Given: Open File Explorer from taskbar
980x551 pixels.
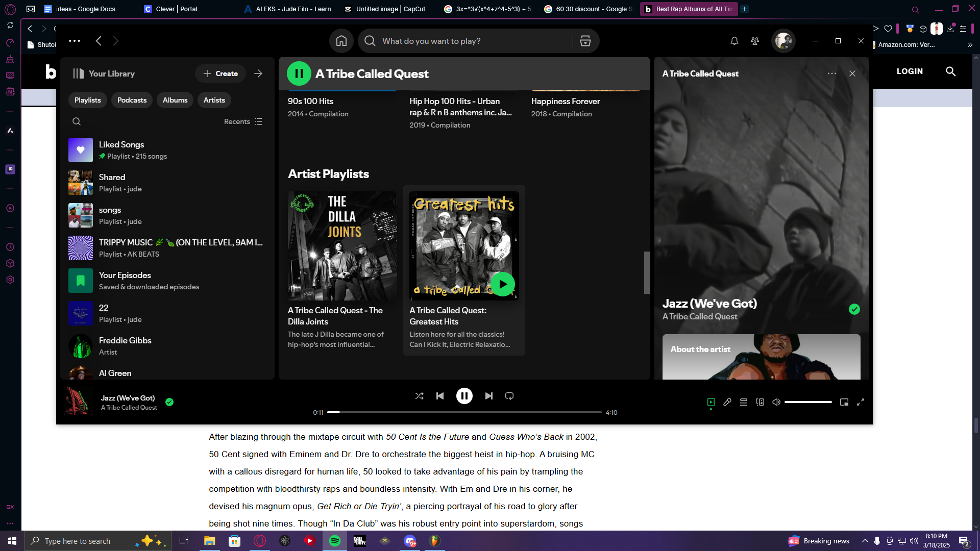Looking at the screenshot, I should pos(209,541).
